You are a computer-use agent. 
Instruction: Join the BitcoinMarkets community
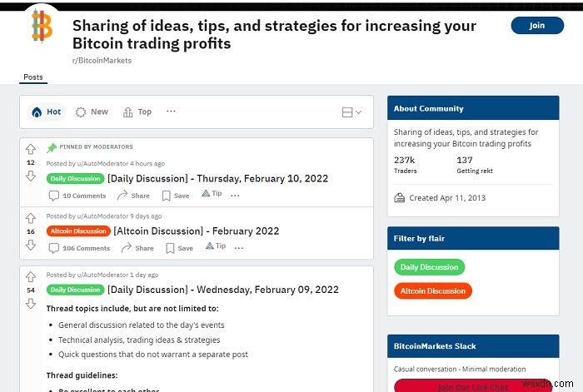pyautogui.click(x=536, y=25)
